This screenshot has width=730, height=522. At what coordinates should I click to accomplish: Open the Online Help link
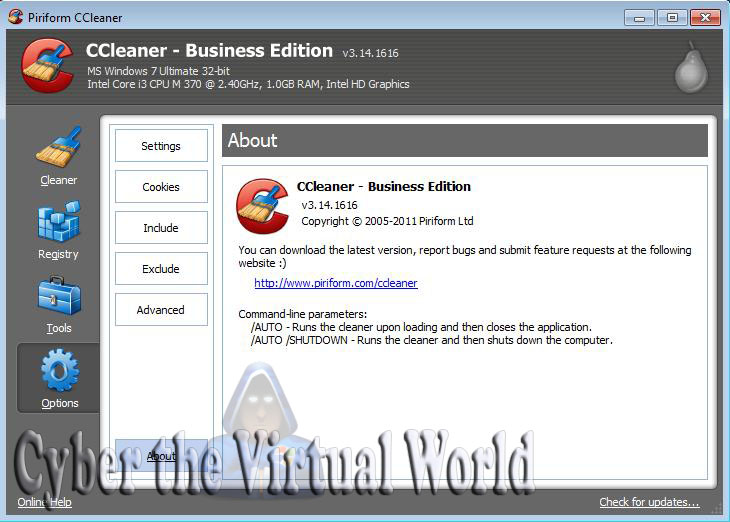coord(45,502)
